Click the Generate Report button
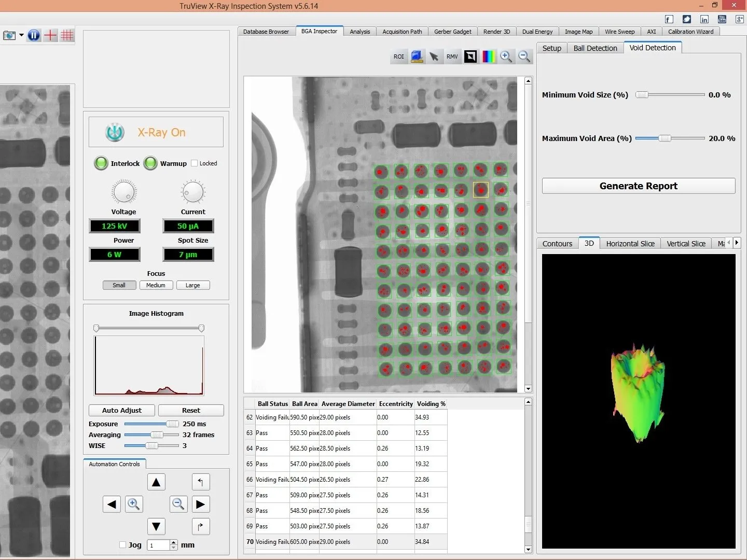Viewport: 747px width, 560px height. pos(638,186)
